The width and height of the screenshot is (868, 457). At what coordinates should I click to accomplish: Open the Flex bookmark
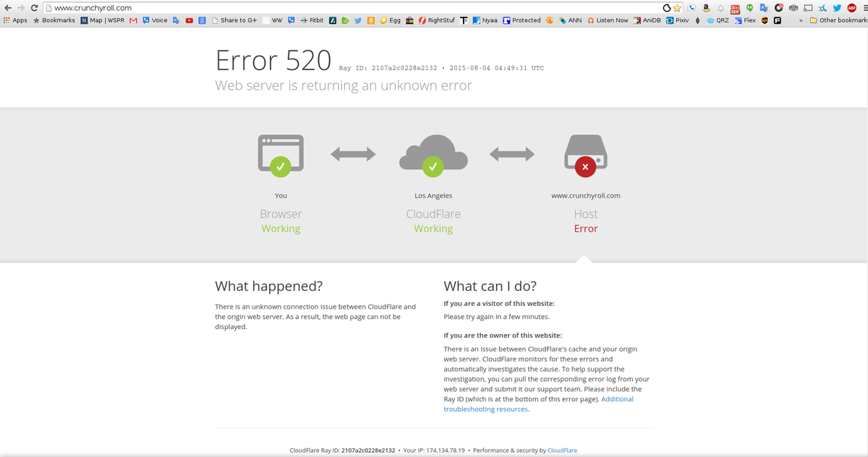click(x=745, y=20)
